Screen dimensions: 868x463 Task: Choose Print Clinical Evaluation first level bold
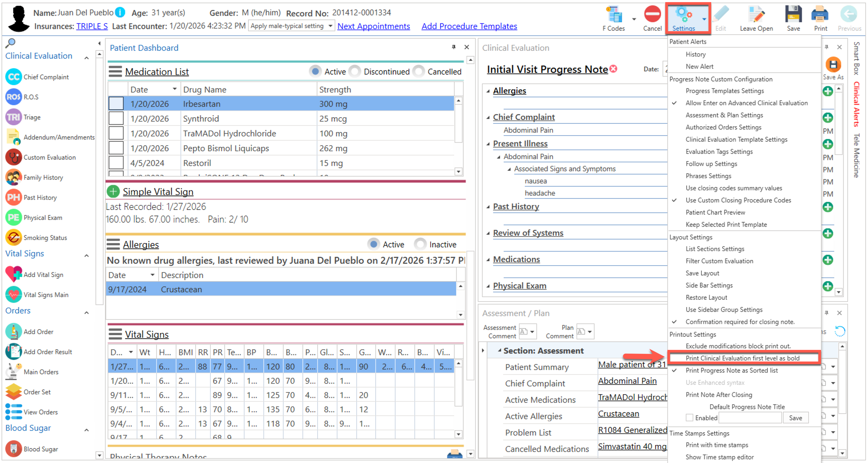coord(742,358)
